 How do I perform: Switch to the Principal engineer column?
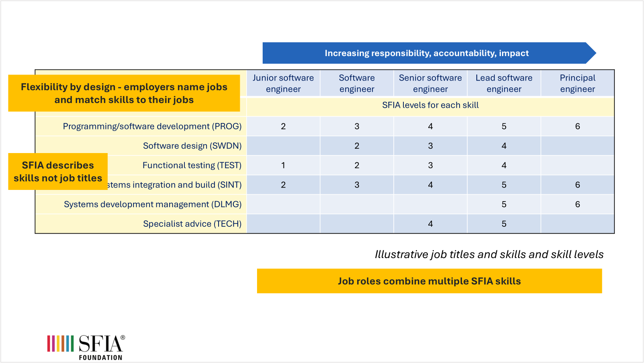577,83
